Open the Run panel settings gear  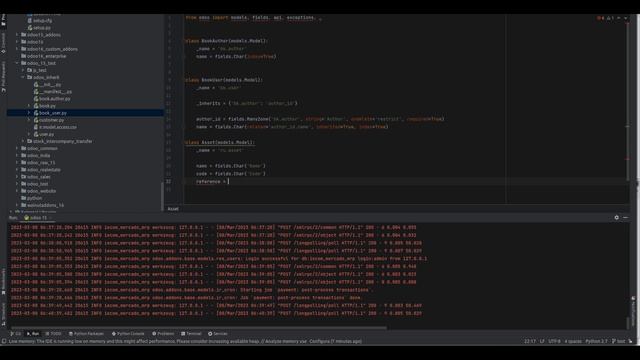point(616,218)
